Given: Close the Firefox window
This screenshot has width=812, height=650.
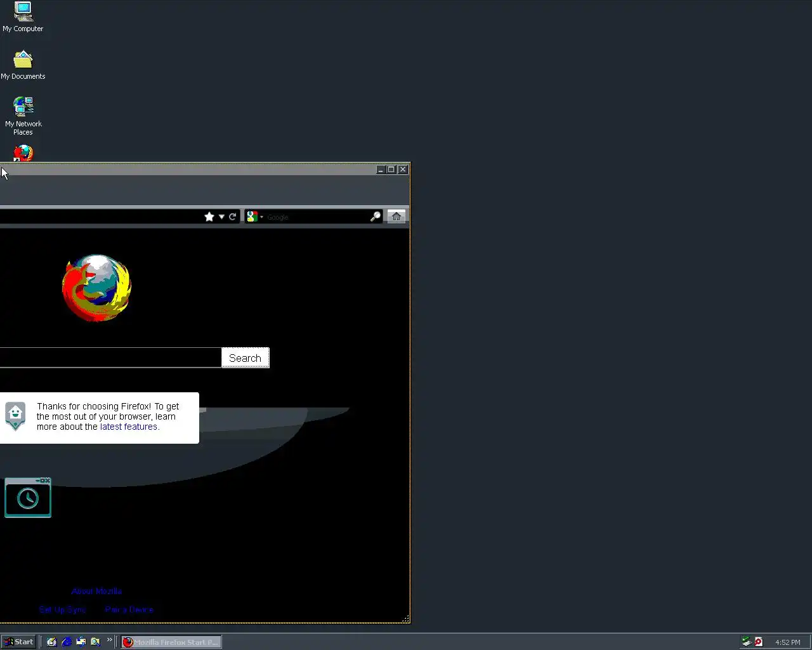Looking at the screenshot, I should pos(403,169).
